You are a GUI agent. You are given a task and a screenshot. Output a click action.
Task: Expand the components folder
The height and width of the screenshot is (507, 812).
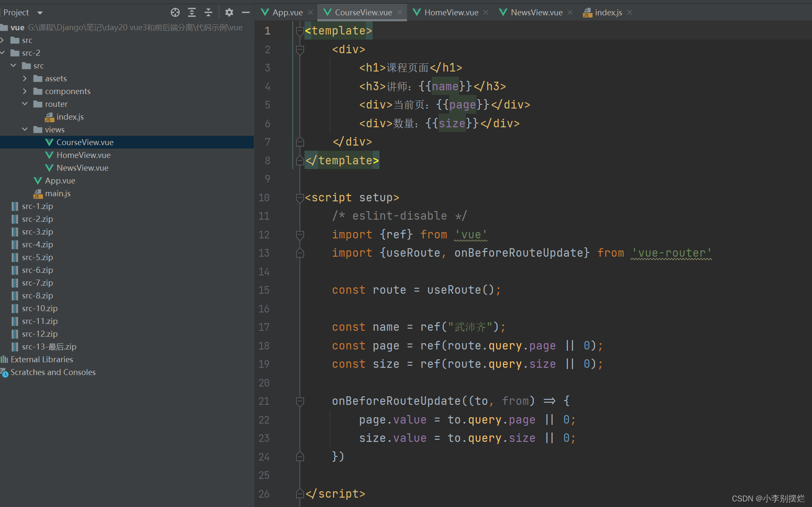(25, 91)
